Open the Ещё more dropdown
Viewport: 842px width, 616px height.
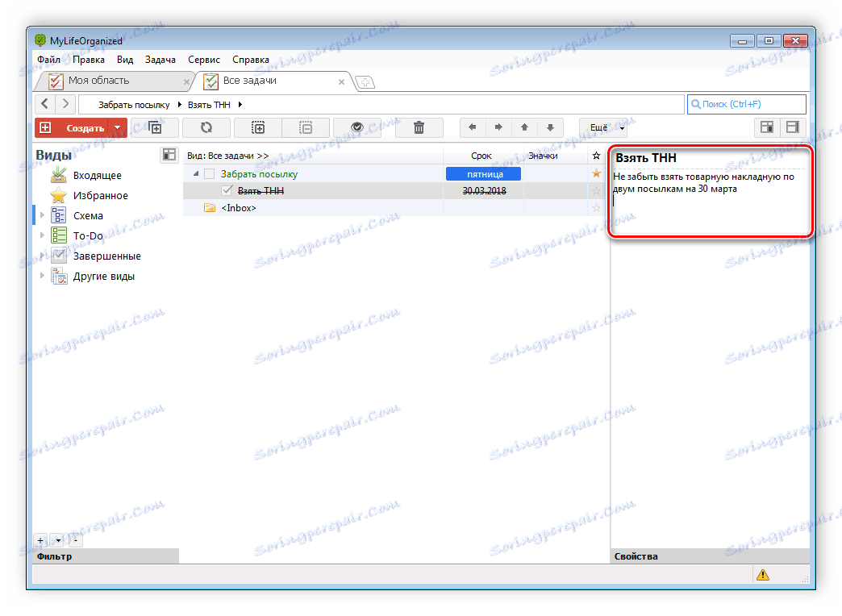[603, 128]
